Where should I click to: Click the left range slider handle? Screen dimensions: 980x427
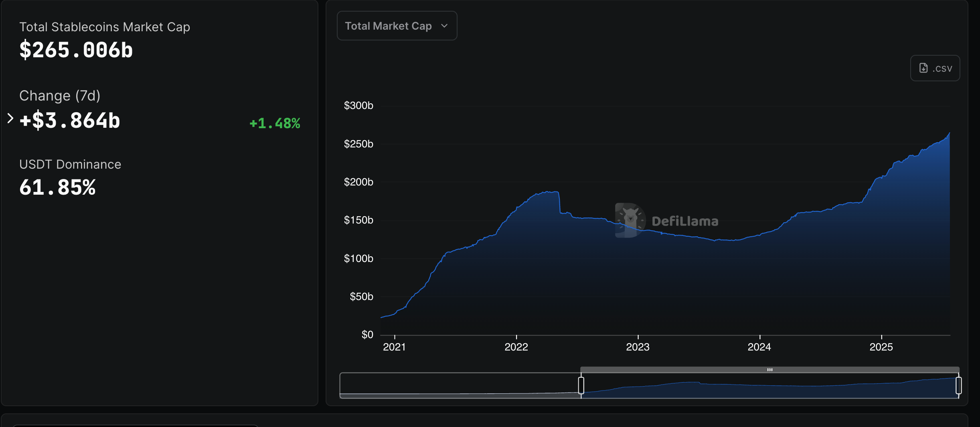581,385
